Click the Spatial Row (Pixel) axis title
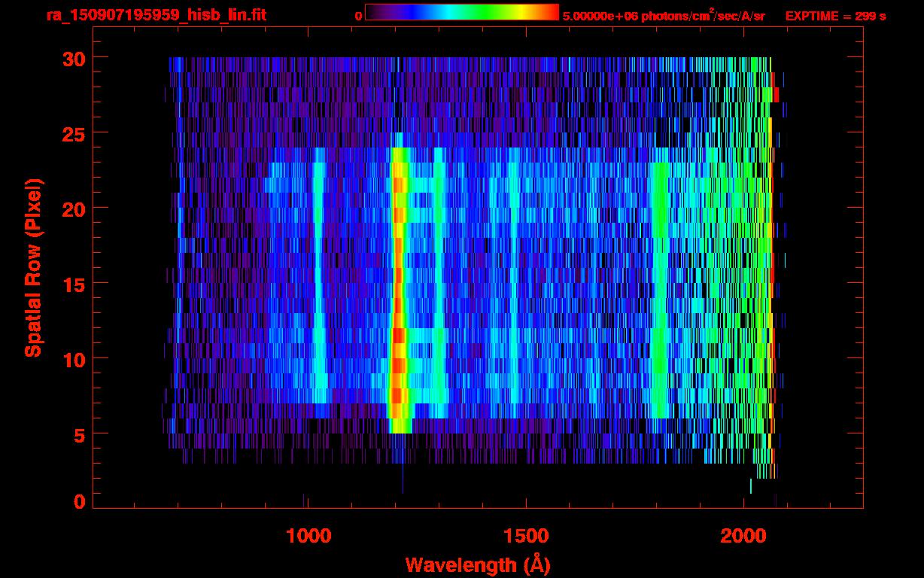Viewport: 924px width, 578px height. (x=33, y=267)
